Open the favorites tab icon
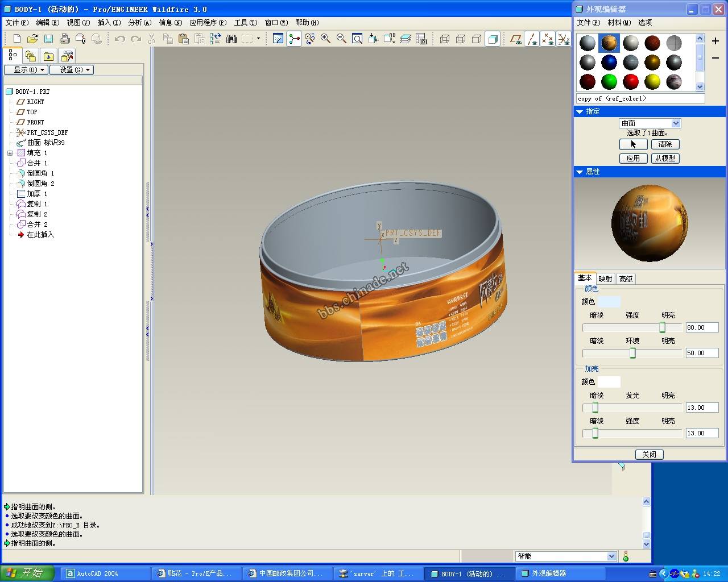 click(x=49, y=56)
